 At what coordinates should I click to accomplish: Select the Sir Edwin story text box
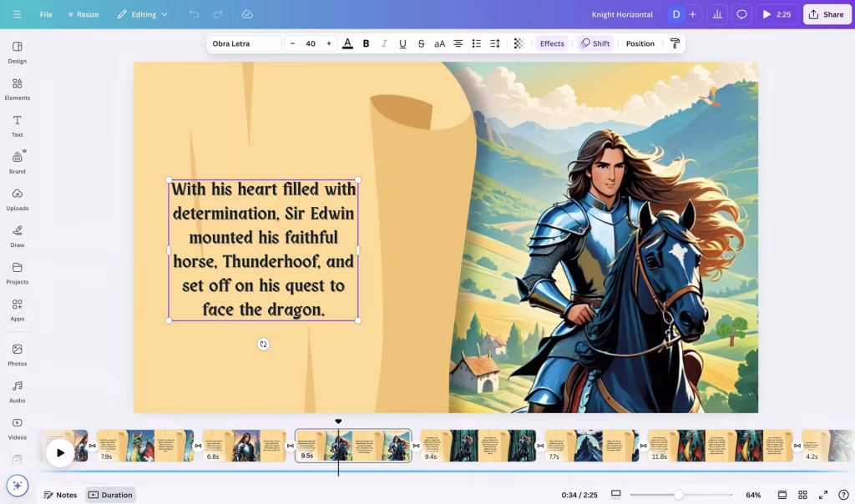(x=263, y=250)
